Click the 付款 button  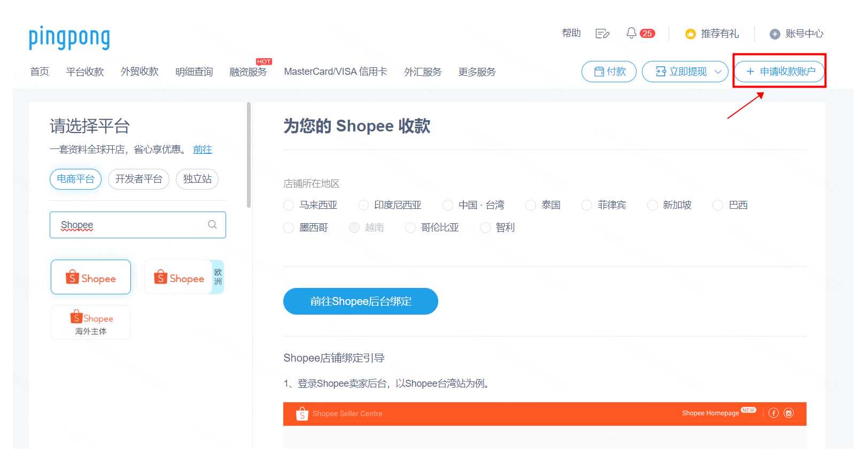609,72
